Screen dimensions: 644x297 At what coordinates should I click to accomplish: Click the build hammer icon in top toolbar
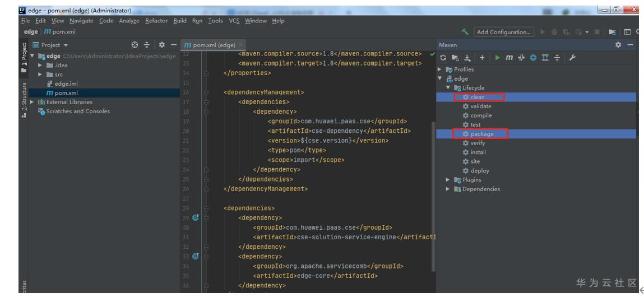pyautogui.click(x=464, y=32)
